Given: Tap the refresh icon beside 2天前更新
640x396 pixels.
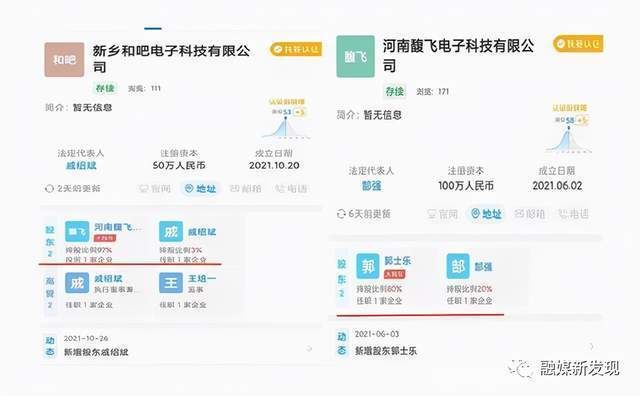Looking at the screenshot, I should tap(49, 189).
